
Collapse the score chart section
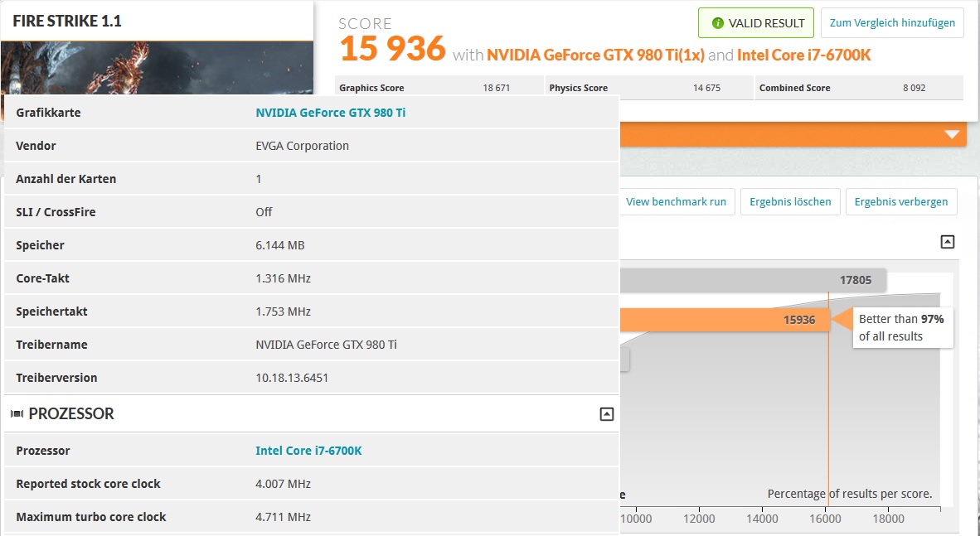click(x=948, y=242)
